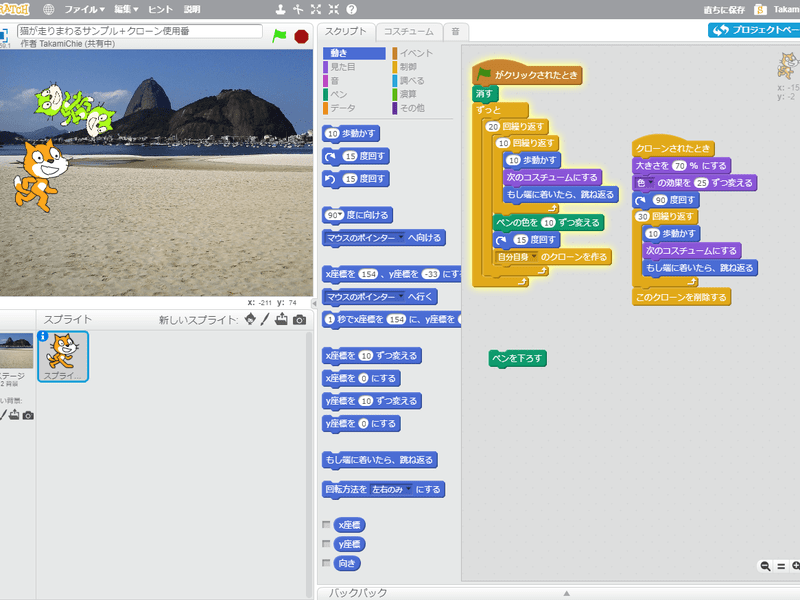Open block help with the question mark icon

pyautogui.click(x=351, y=9)
